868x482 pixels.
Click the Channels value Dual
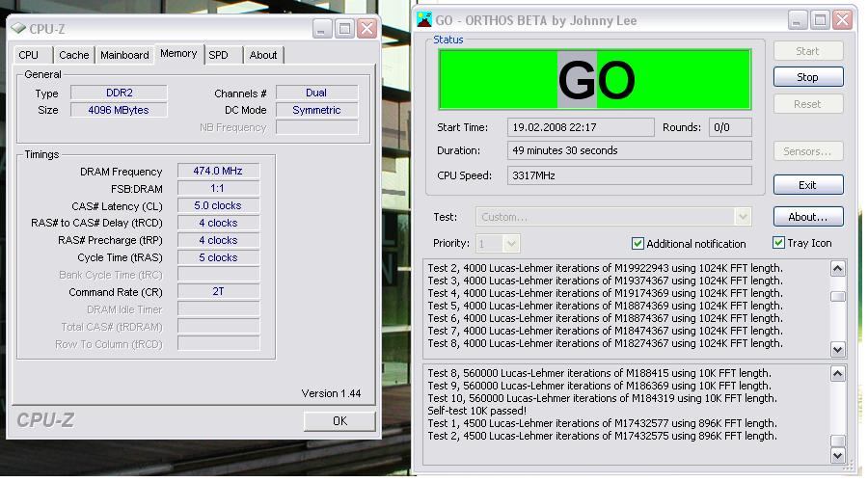316,93
